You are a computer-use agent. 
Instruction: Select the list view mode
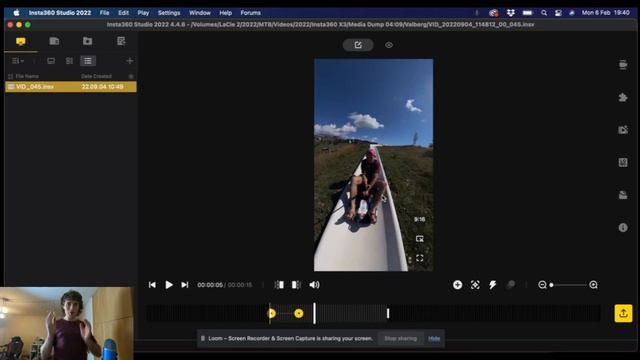88,61
